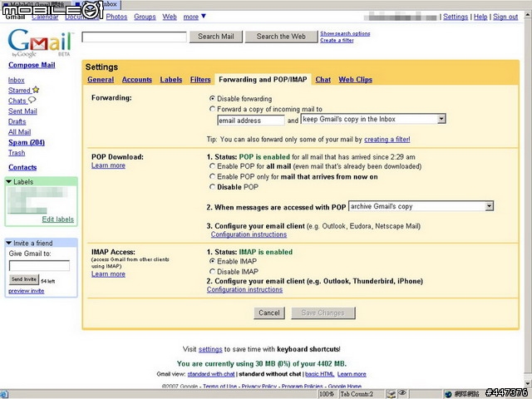Click the Create a filter link
The height and width of the screenshot is (399, 532).
pos(337,40)
